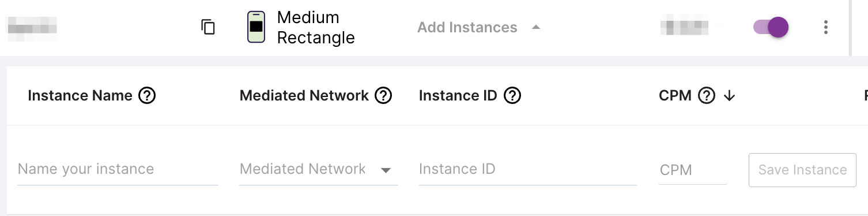Collapse the Add Instances section

[479, 27]
